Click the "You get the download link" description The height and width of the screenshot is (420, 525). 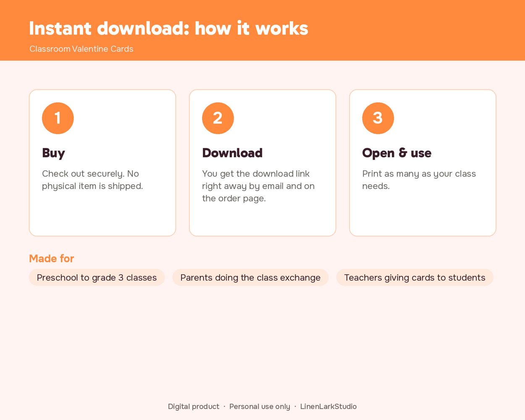click(x=258, y=186)
